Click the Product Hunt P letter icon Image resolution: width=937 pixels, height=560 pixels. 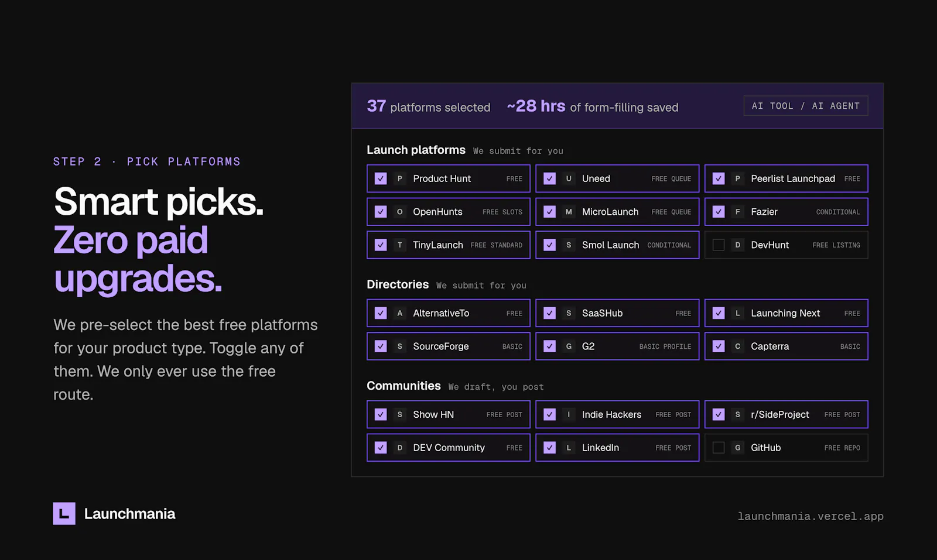point(399,178)
